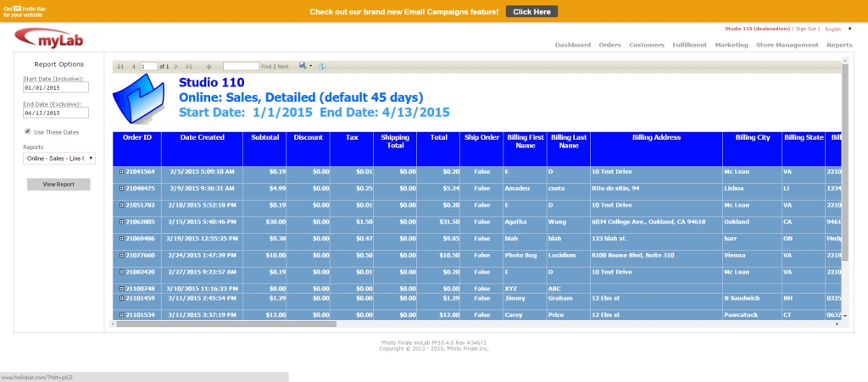Open the Store Management menu
The width and height of the screenshot is (868, 382).
pos(787,46)
